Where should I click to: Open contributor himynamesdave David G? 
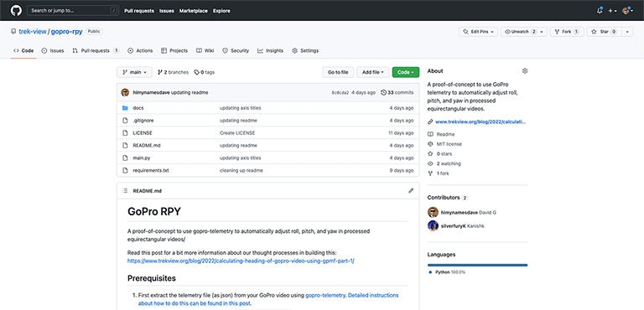point(462,212)
